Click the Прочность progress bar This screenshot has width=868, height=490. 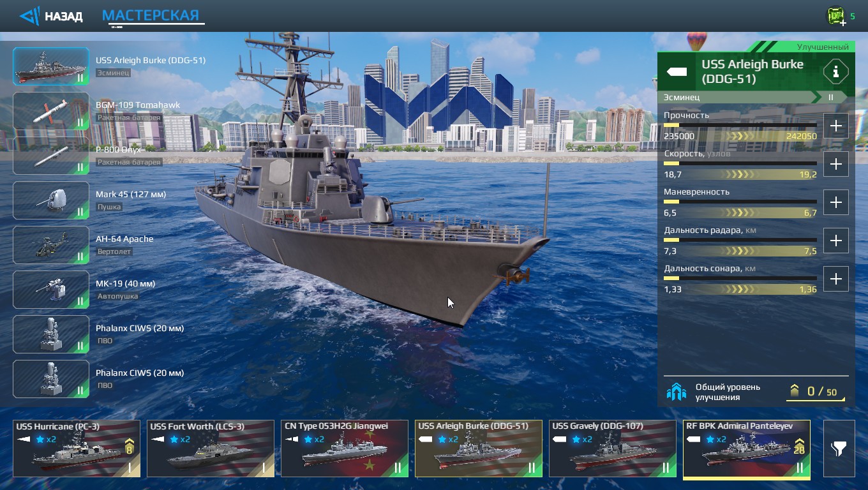pyautogui.click(x=740, y=125)
